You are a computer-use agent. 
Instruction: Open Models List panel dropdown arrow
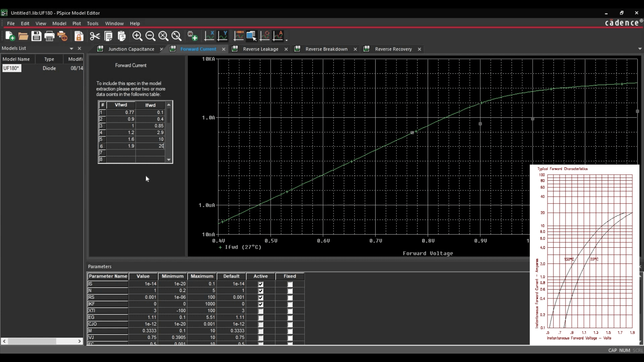click(x=71, y=49)
